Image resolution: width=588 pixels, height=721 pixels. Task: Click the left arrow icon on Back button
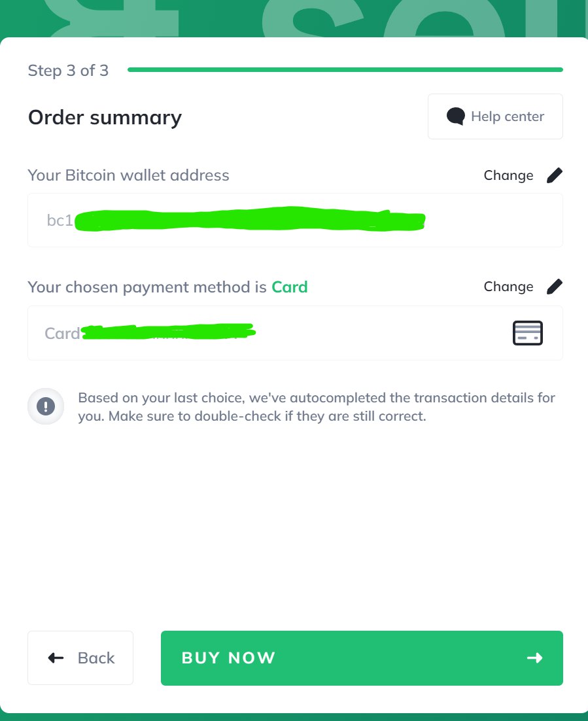click(56, 658)
